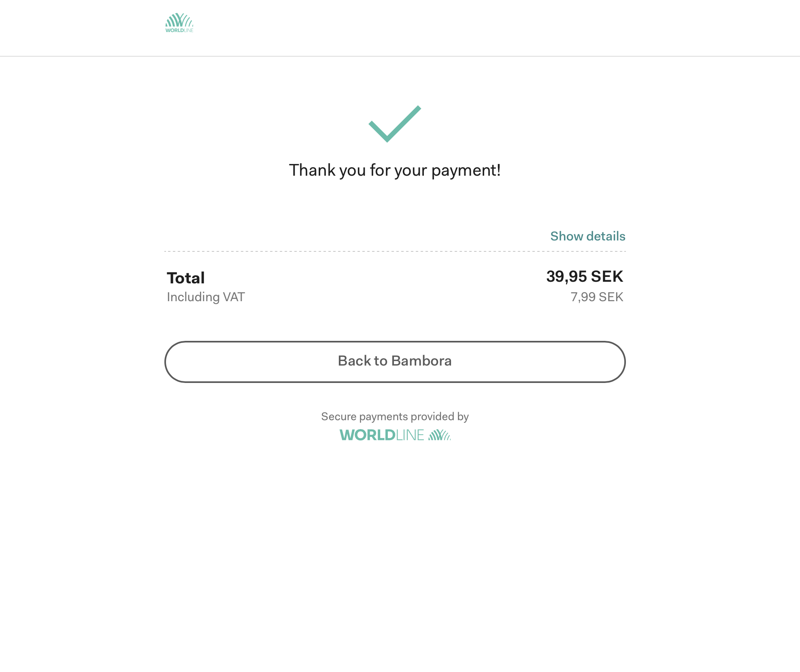
Task: Click the Total label
Action: pos(186,278)
